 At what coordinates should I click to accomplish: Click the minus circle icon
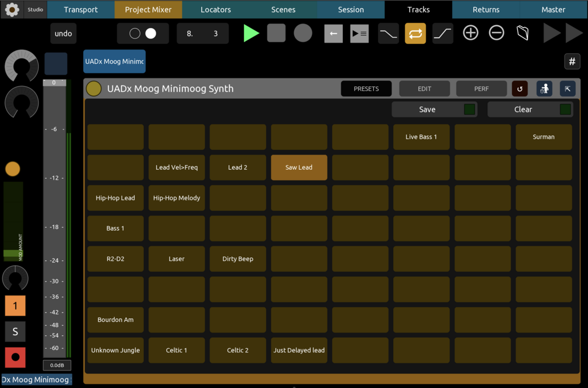click(497, 33)
